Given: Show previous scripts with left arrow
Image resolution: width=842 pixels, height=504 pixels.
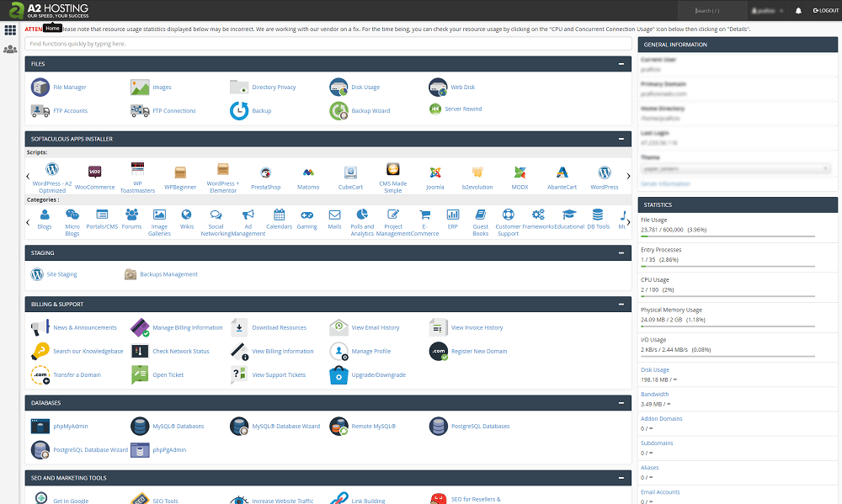Looking at the screenshot, I should [x=28, y=176].
